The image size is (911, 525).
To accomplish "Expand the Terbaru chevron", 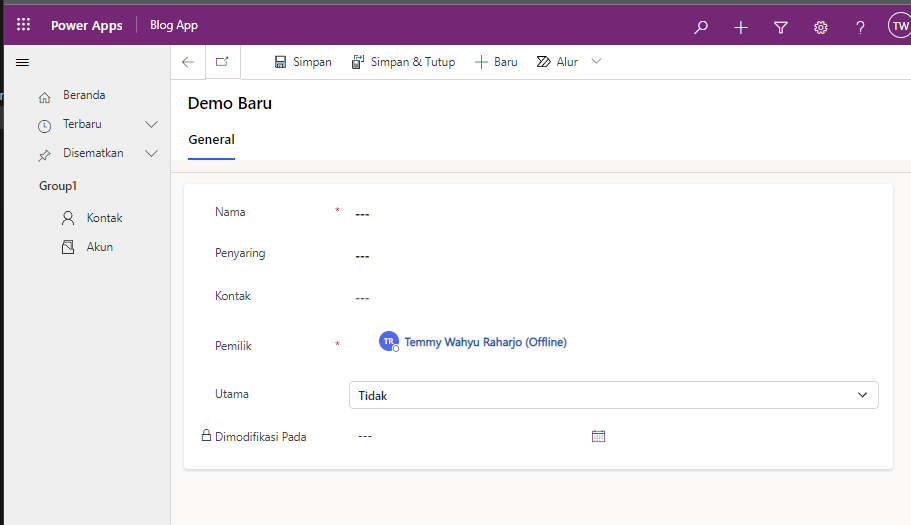I will coord(151,124).
